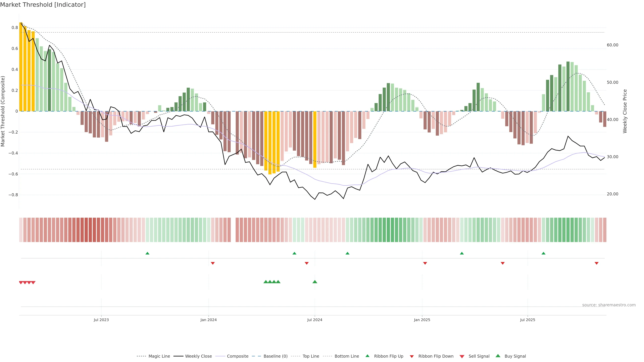Click the Ribbon Flip Up legend triangle
The image size is (644, 362).
(367, 356)
